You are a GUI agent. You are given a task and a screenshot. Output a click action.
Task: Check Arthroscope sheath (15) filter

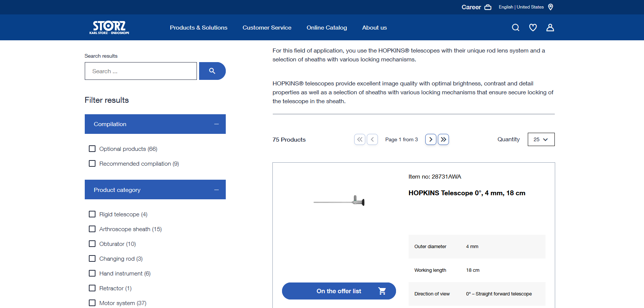(x=92, y=229)
